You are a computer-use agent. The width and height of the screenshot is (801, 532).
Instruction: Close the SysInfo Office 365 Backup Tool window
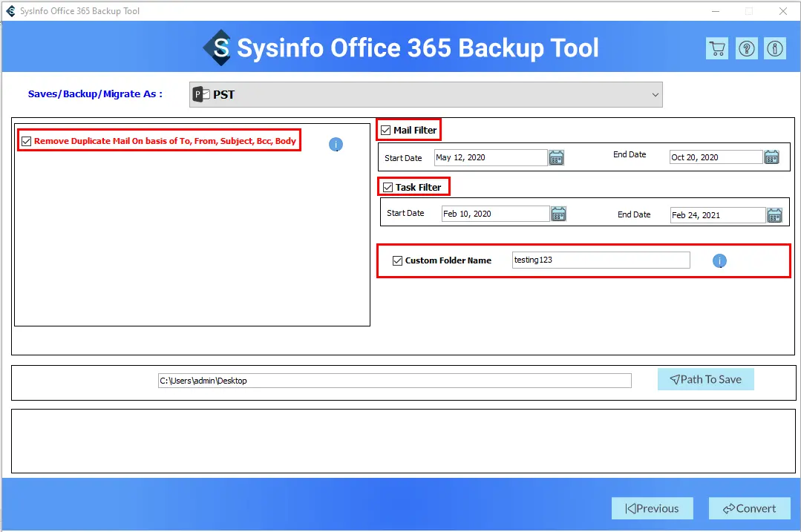point(782,10)
